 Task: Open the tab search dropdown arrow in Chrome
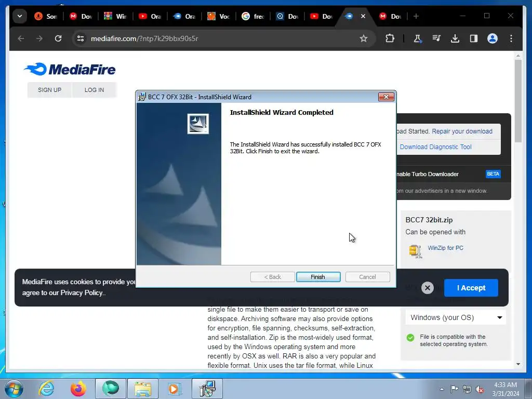(x=20, y=16)
